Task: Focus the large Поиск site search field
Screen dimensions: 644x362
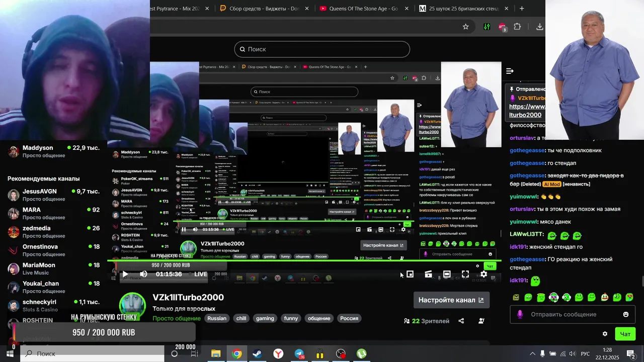Action: pos(322,49)
